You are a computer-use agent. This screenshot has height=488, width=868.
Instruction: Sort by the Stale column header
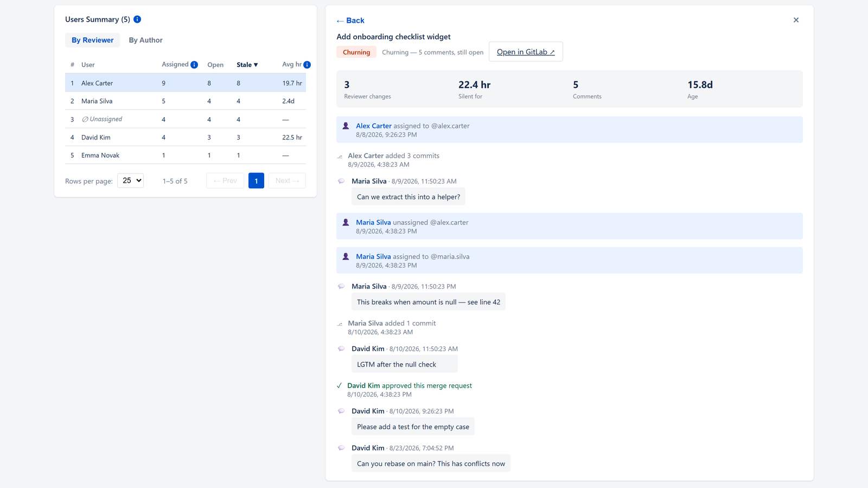click(x=247, y=65)
